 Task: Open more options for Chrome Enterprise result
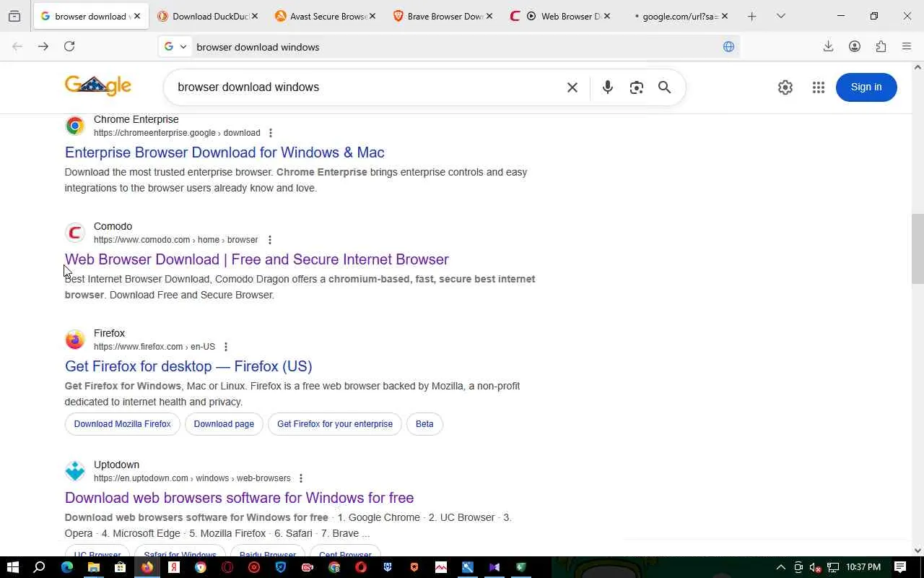pos(271,133)
